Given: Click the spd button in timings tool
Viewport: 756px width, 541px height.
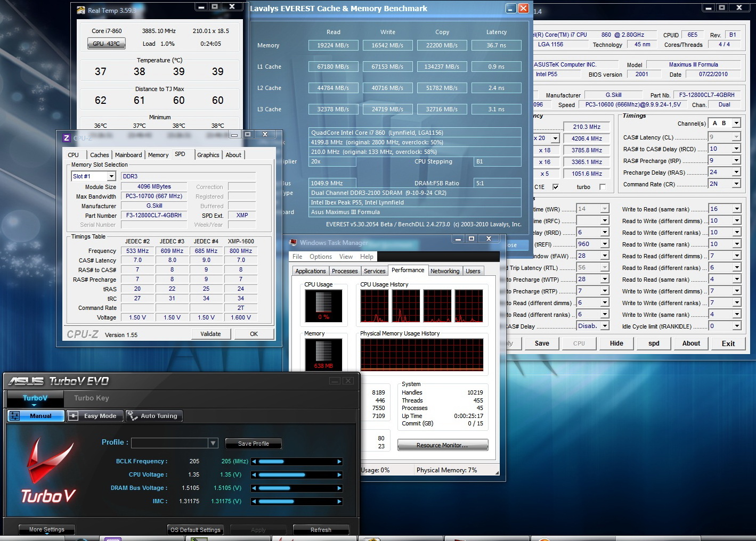Looking at the screenshot, I should (654, 343).
